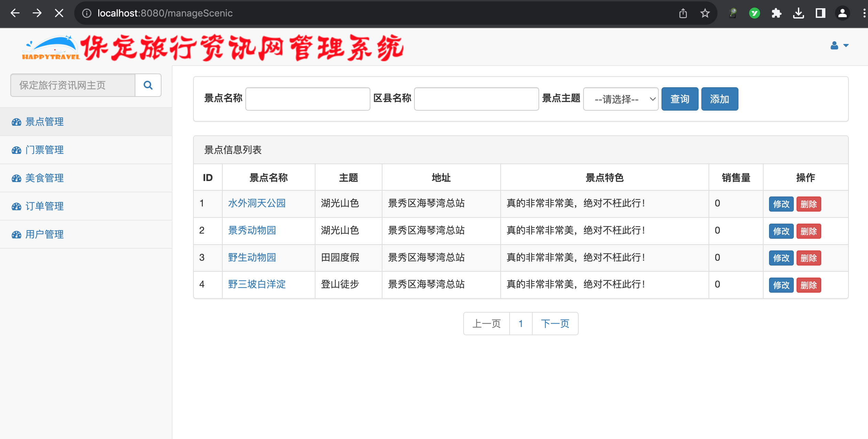The height and width of the screenshot is (439, 868).
Task: Share this page icon
Action: (683, 13)
